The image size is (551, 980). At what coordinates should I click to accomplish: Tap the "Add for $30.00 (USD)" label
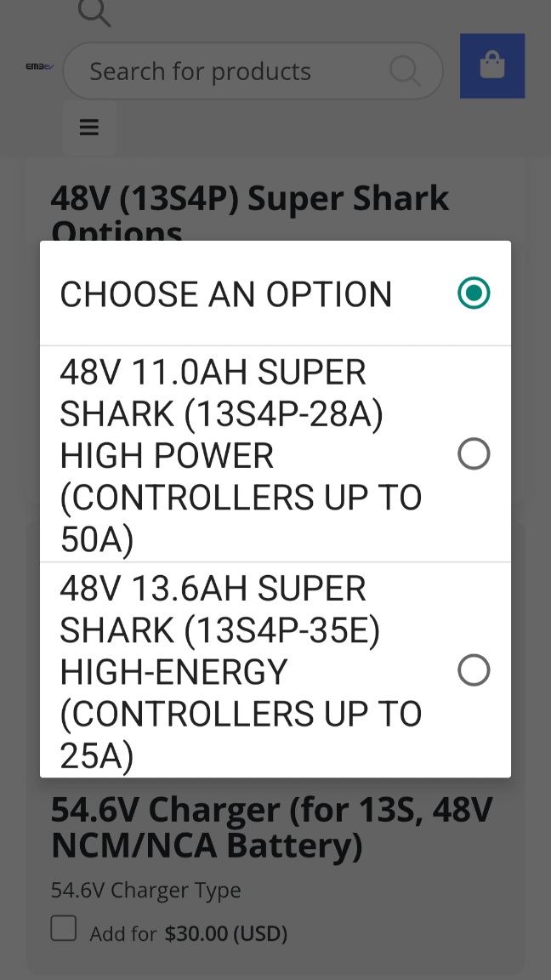point(188,934)
